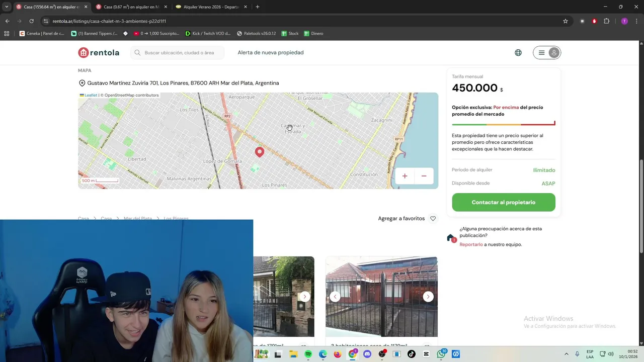Open a new browser tab
The width and height of the screenshot is (644, 362).
[258, 7]
